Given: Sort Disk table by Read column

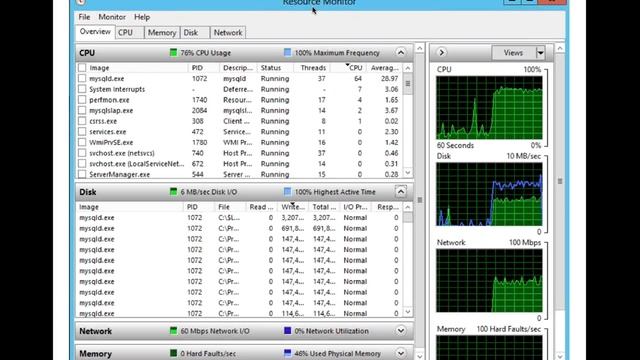Looking at the screenshot, I should 261,207.
